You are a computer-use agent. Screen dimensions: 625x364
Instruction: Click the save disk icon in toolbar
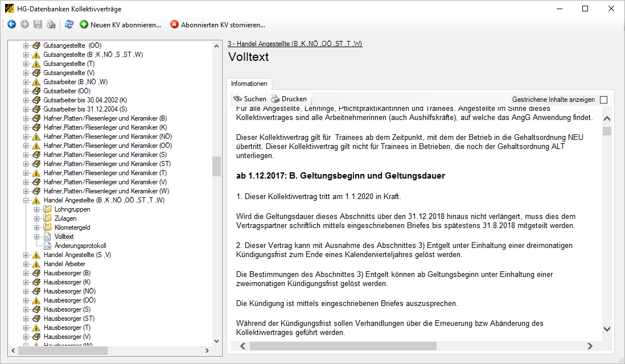38,24
